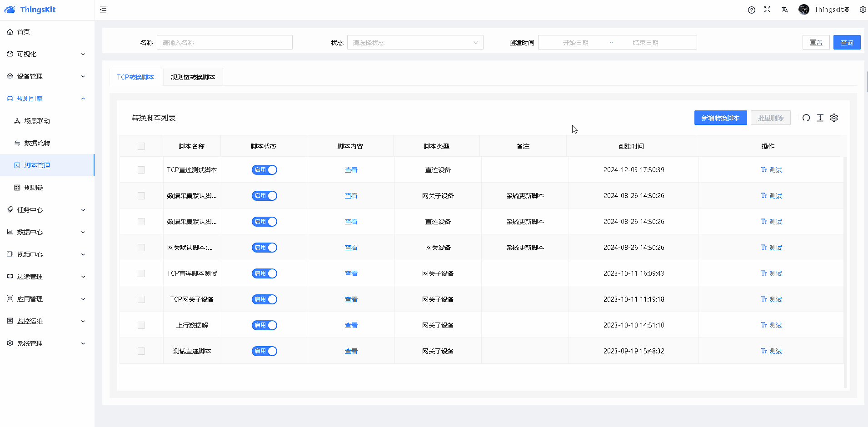The width and height of the screenshot is (868, 427).
Task: Focus the 名称 name input field
Action: point(224,43)
